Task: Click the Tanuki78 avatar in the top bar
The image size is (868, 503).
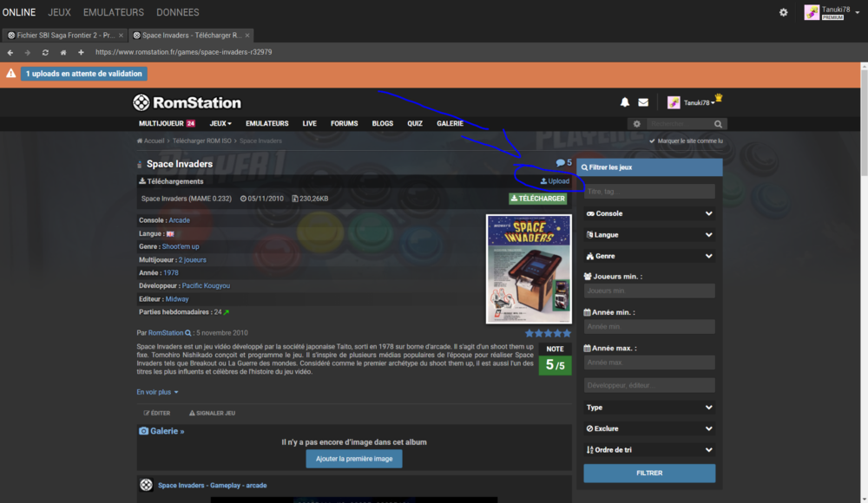Action: (x=812, y=12)
